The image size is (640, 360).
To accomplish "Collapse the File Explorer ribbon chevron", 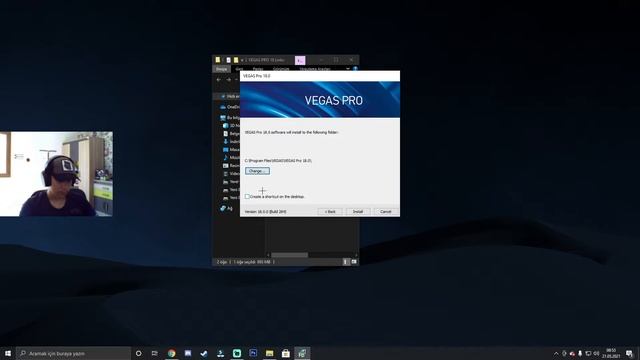I will [x=348, y=69].
